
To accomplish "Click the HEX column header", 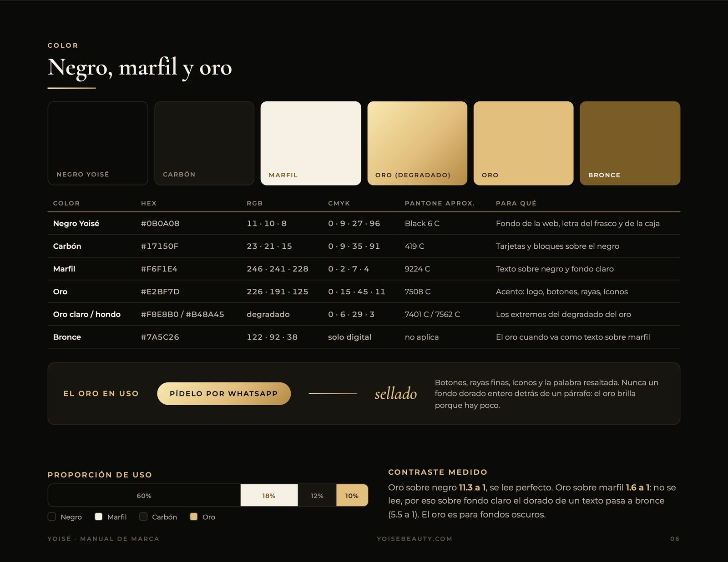I will point(149,203).
